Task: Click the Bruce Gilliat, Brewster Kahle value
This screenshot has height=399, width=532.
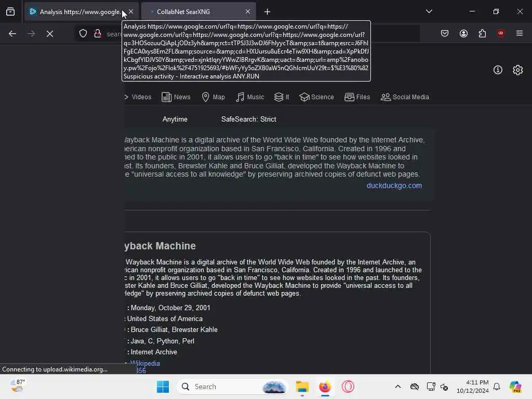Action: tap(174, 329)
